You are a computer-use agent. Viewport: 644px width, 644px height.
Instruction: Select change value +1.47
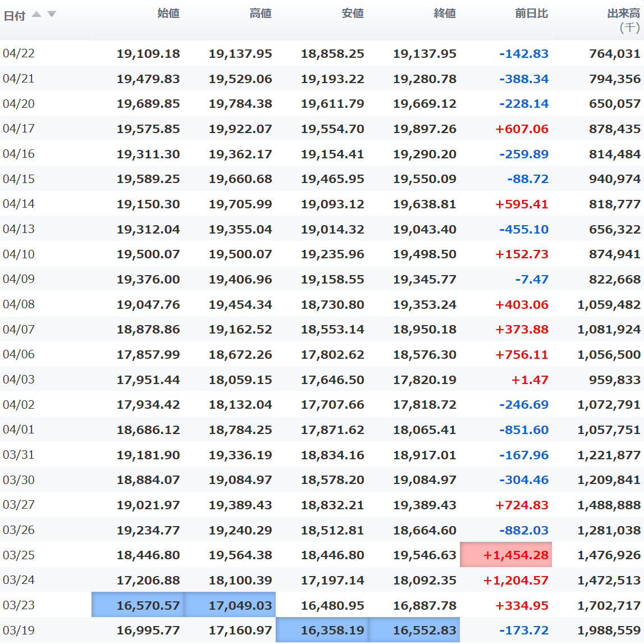tap(530, 380)
